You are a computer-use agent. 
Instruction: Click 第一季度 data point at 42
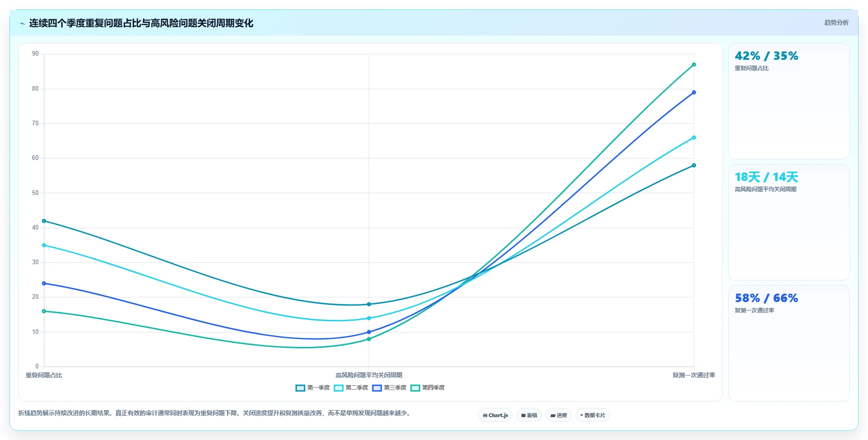tap(44, 221)
